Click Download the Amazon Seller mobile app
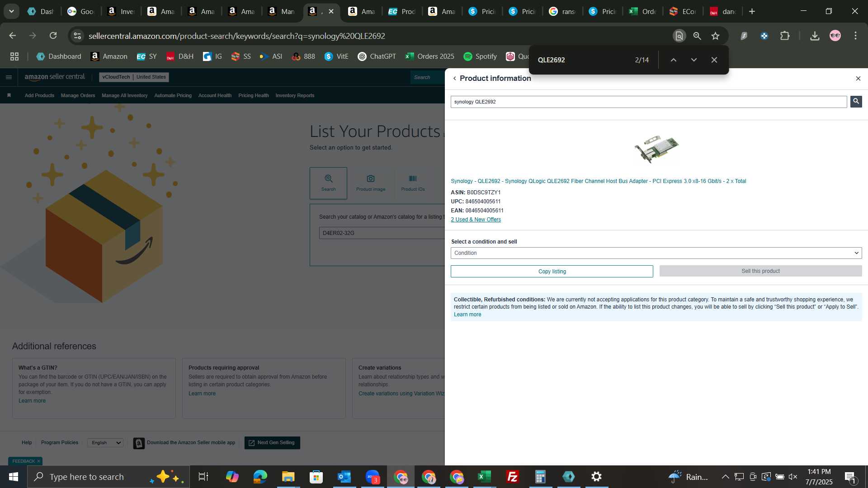This screenshot has height=488, width=868. pyautogui.click(x=184, y=443)
